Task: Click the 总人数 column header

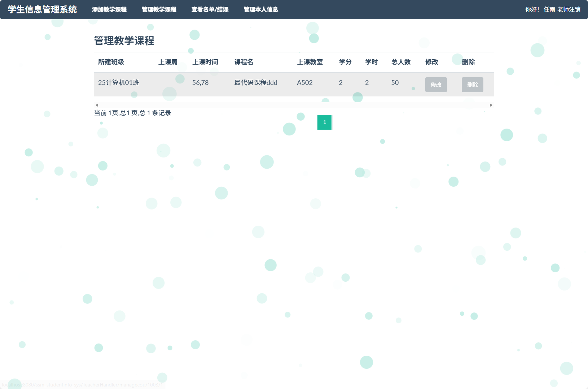Action: pos(401,62)
